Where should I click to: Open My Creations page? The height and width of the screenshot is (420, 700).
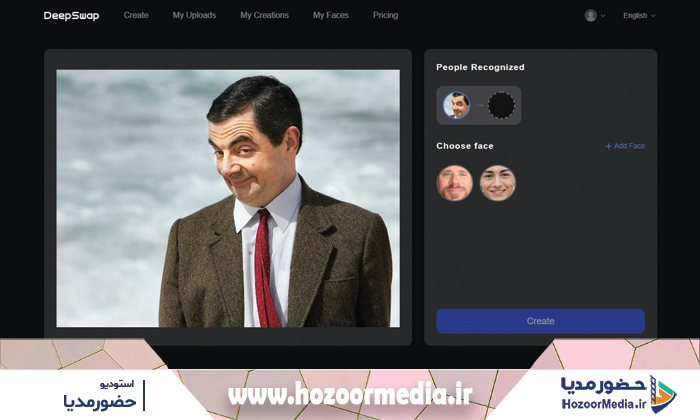pos(264,15)
